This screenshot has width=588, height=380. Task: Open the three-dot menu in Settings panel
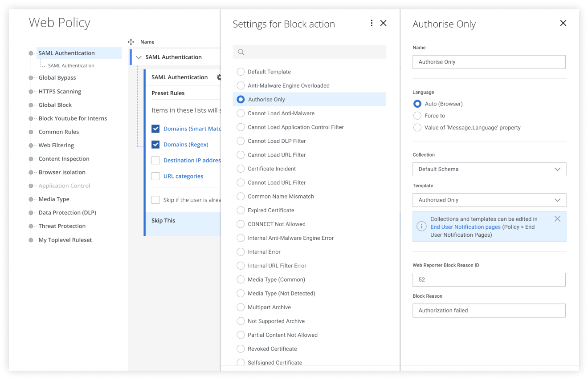coord(372,23)
